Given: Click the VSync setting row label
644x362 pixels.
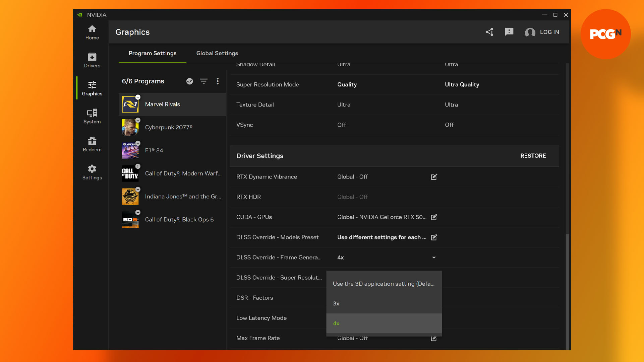Looking at the screenshot, I should point(244,125).
